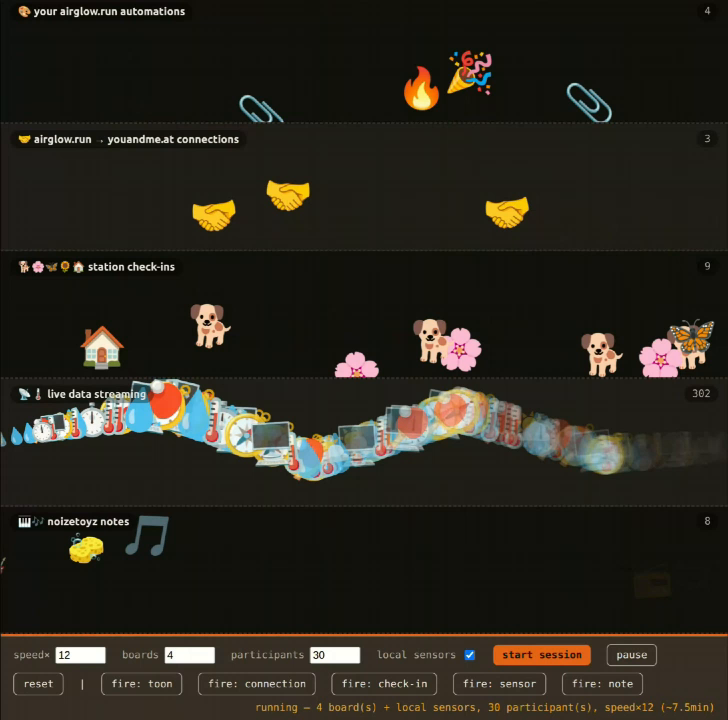Screen dimensions: 728x720
Task: Click the music note in noizetoyz lane
Action: pyautogui.click(x=147, y=536)
